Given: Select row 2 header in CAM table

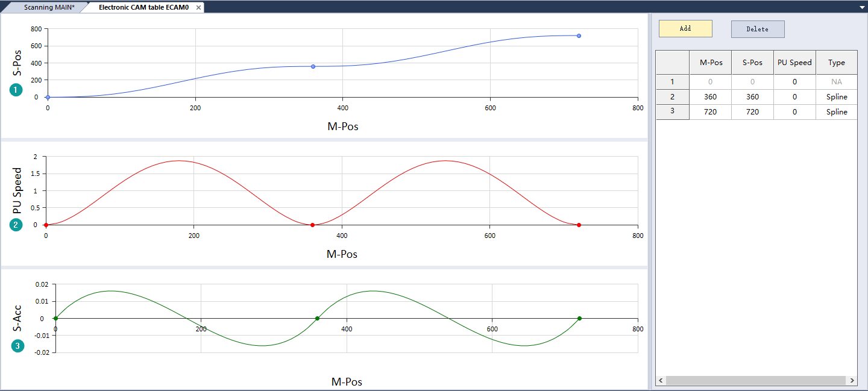Looking at the screenshot, I should point(672,97).
